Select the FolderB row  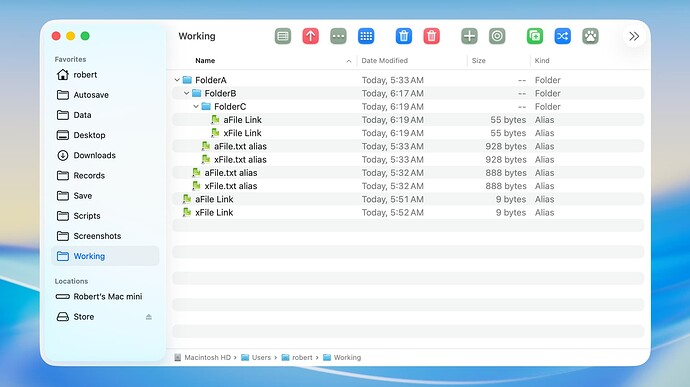click(x=408, y=93)
